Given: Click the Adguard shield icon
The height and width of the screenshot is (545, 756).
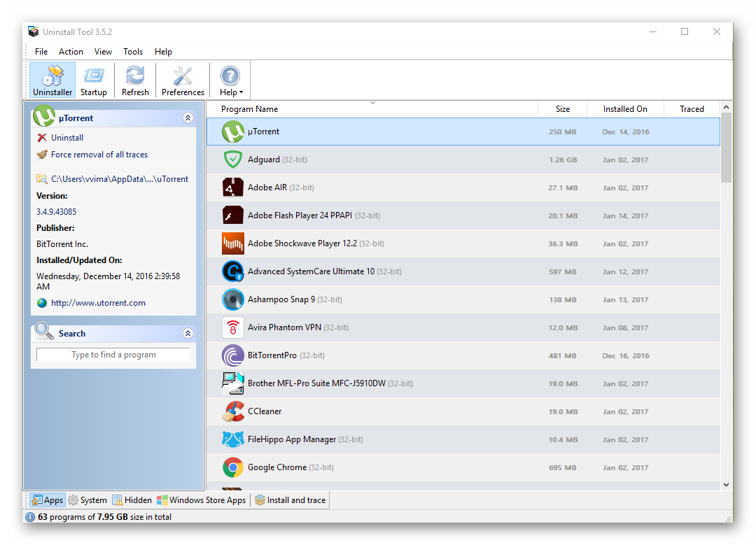Looking at the screenshot, I should pyautogui.click(x=233, y=160).
